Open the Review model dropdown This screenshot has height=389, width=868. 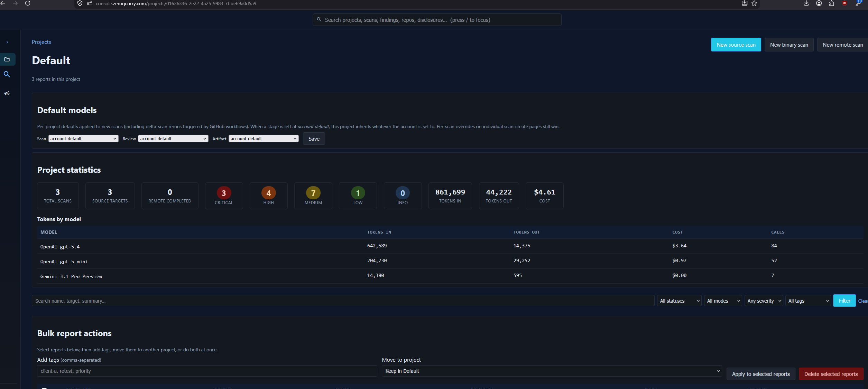[173, 139]
